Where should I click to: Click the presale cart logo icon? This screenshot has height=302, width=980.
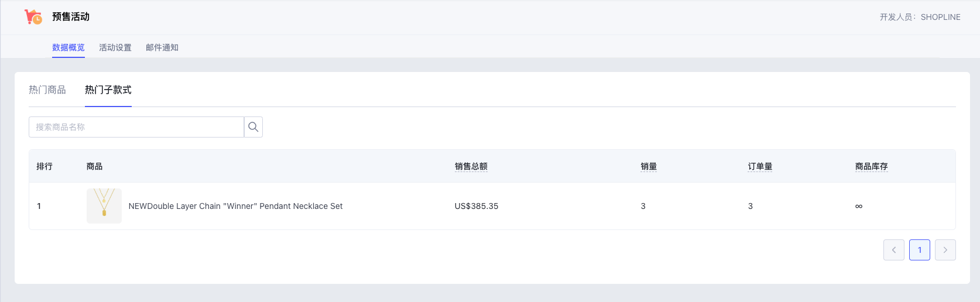pyautogui.click(x=33, y=17)
